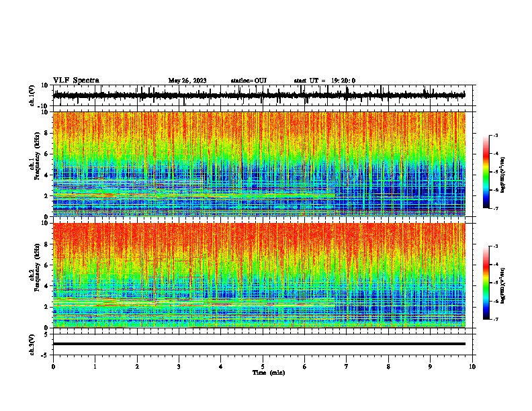Viewport: 532px width, 411px height.
Task: Click the "ch.1(V)" waveform axis label
Action: tap(32, 95)
